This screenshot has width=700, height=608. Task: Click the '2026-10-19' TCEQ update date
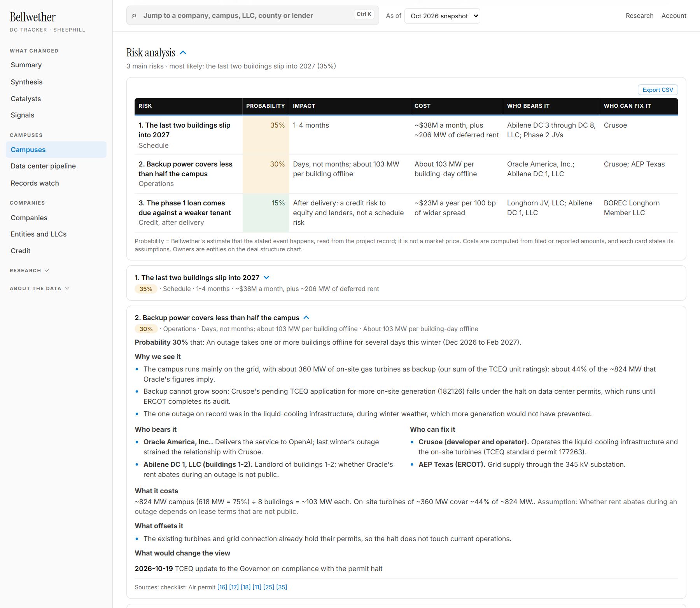coord(154,569)
